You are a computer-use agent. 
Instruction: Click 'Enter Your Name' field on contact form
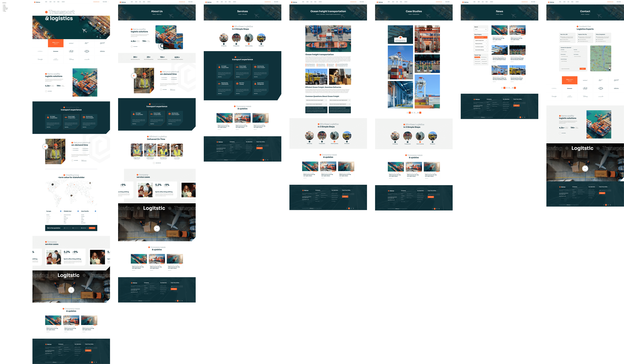pos(567,52)
